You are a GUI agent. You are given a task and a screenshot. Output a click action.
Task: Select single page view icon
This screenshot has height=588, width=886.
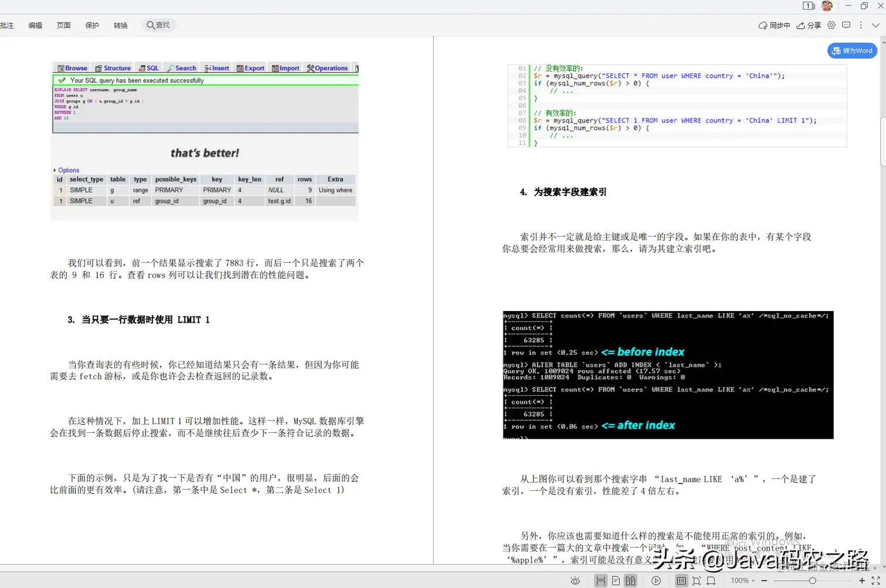tap(616, 581)
